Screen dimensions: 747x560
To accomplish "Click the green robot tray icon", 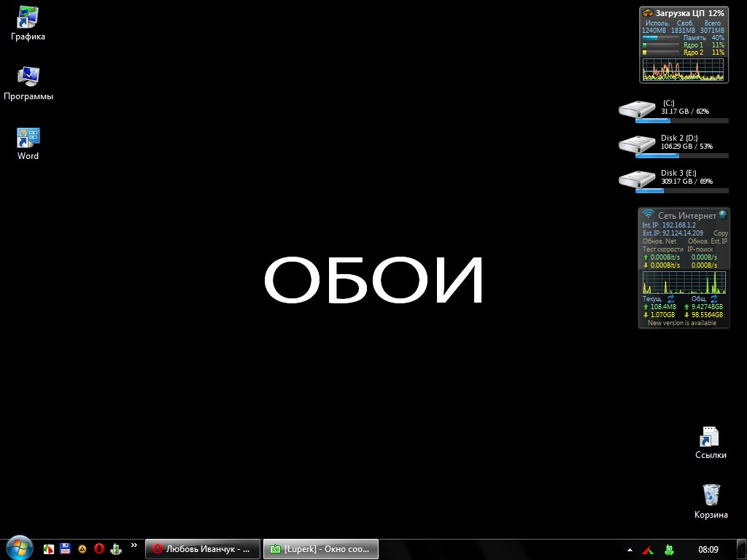I will click(x=670, y=549).
